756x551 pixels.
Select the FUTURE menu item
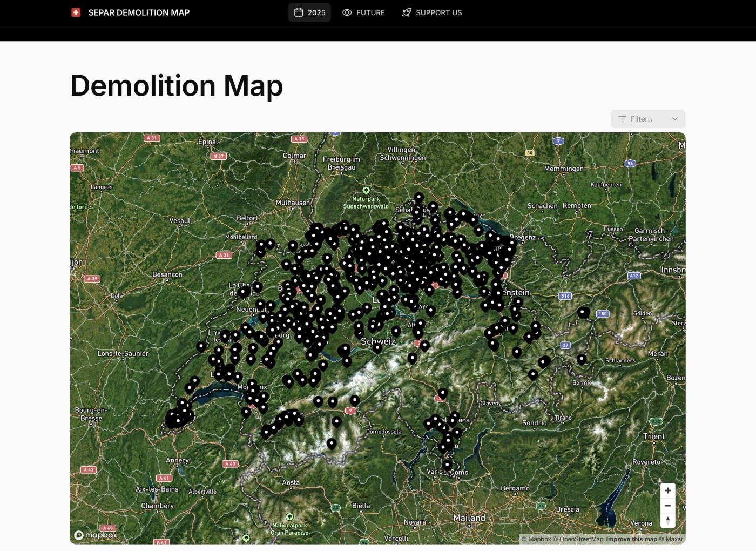click(x=370, y=12)
